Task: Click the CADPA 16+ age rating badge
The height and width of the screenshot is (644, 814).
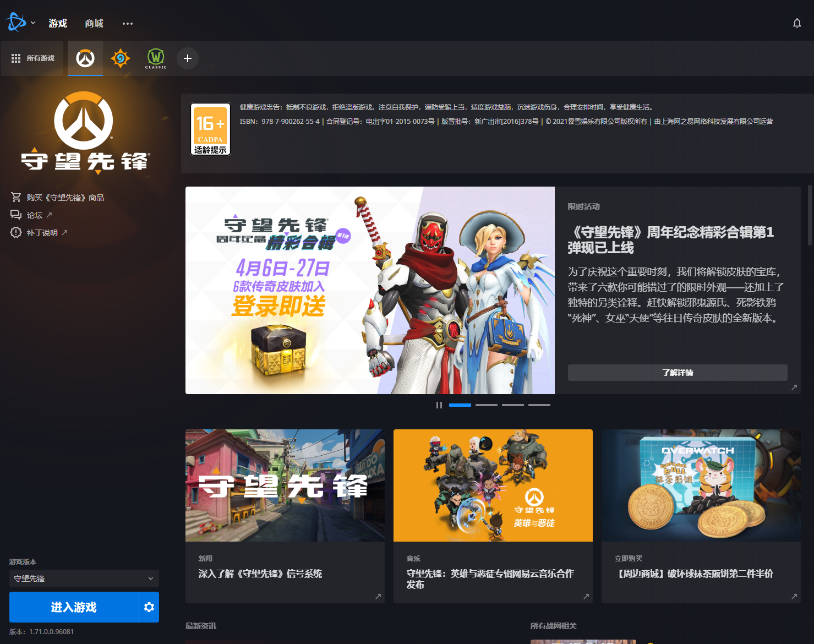Action: tap(210, 129)
